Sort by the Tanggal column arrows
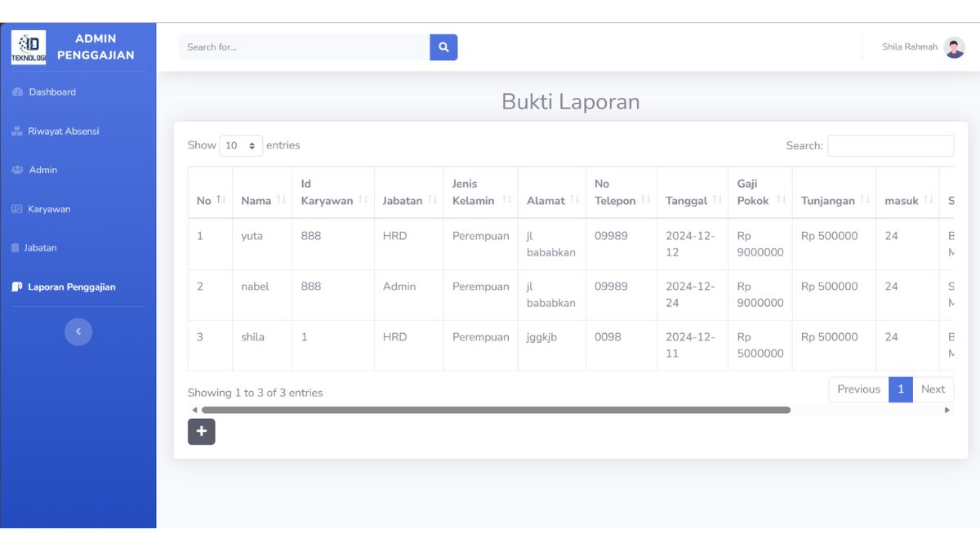 click(717, 200)
